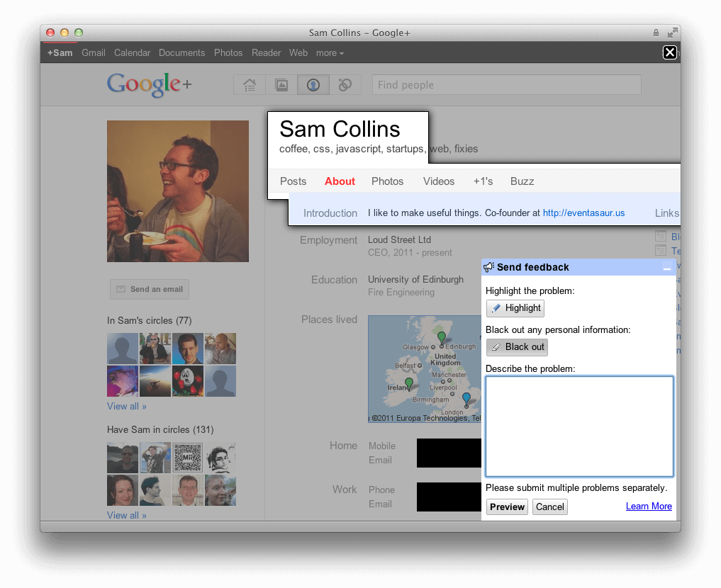721x588 pixels.
Task: Open the "more" dropdown menu
Action: [x=330, y=52]
